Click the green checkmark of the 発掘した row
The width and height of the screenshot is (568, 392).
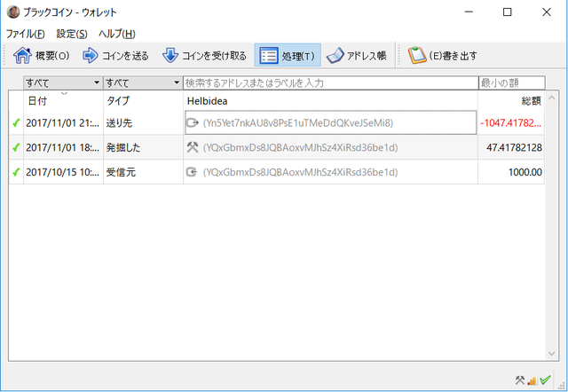tap(16, 148)
